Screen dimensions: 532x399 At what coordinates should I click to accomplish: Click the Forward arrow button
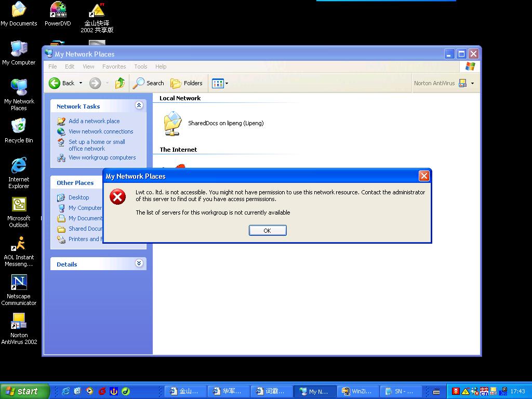(x=95, y=83)
